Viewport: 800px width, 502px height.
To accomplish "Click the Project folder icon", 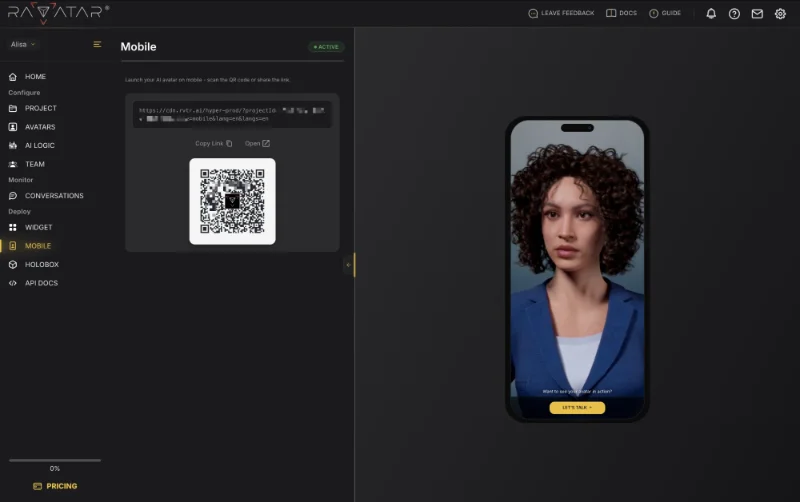I will pos(13,108).
